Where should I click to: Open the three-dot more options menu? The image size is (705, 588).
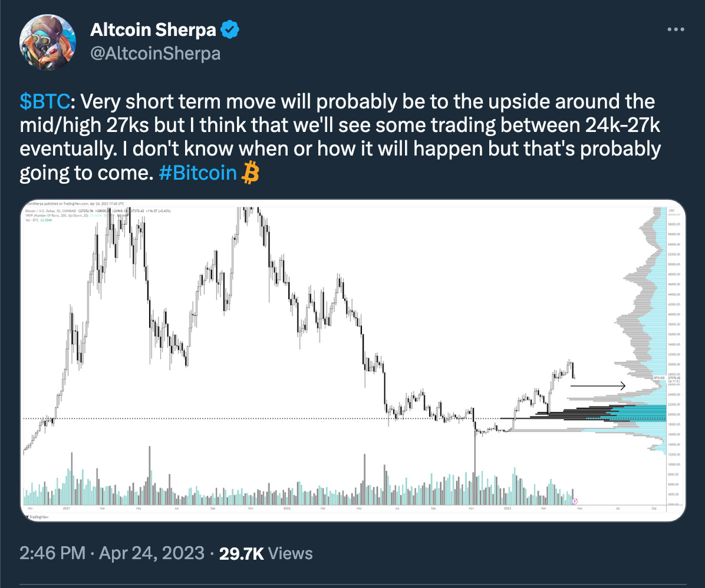point(676,29)
